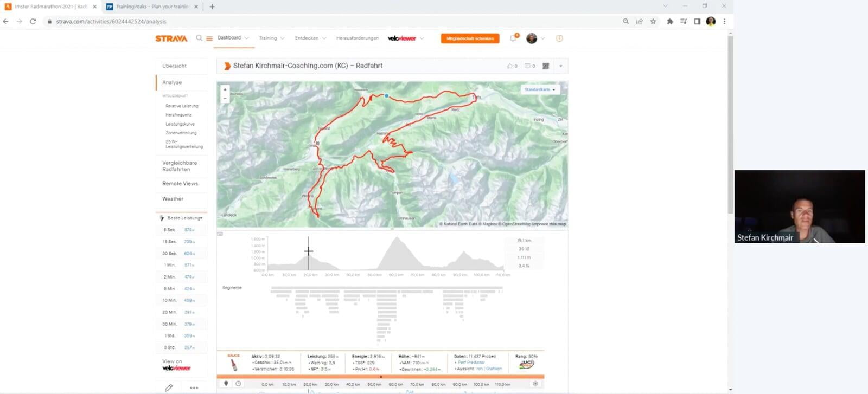The image size is (868, 394).
Task: Click the plus upload icon in Strava header
Action: pyautogui.click(x=559, y=38)
